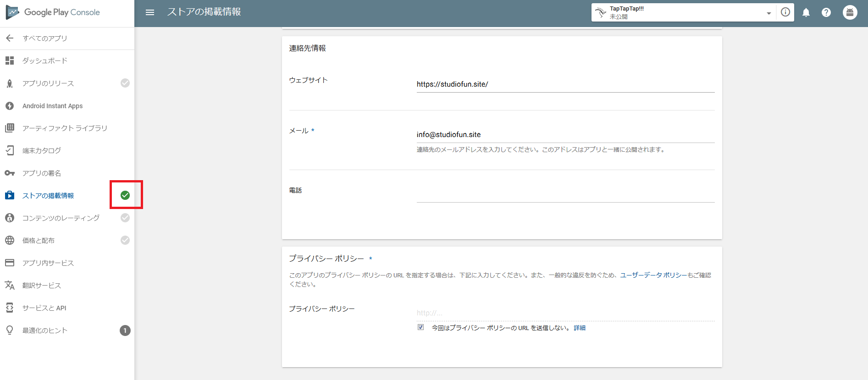Click the 連絡先情報 section heading
The image size is (868, 380).
tap(307, 48)
